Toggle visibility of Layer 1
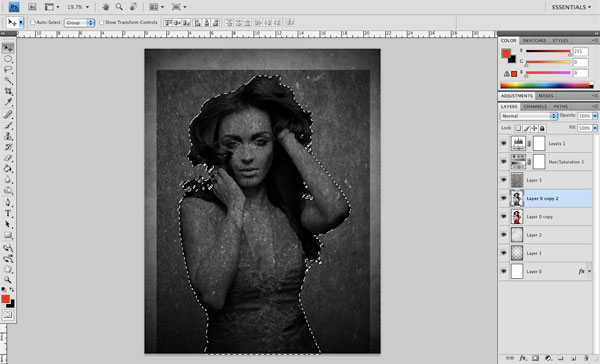The width and height of the screenshot is (600, 364). [504, 253]
